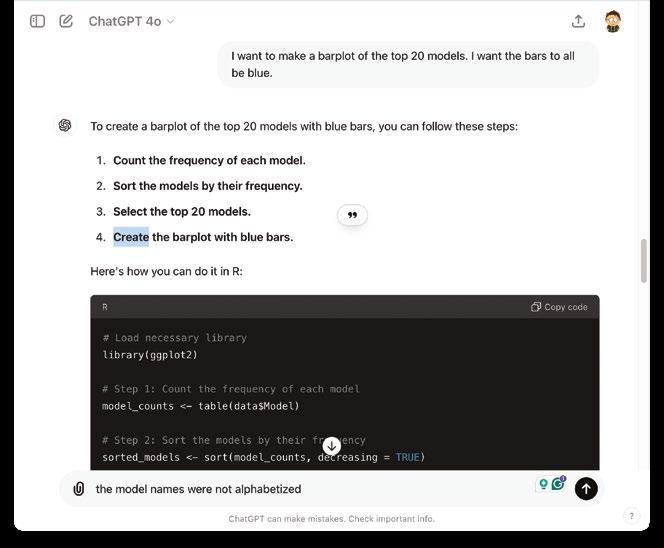Copy the R code block

click(560, 307)
